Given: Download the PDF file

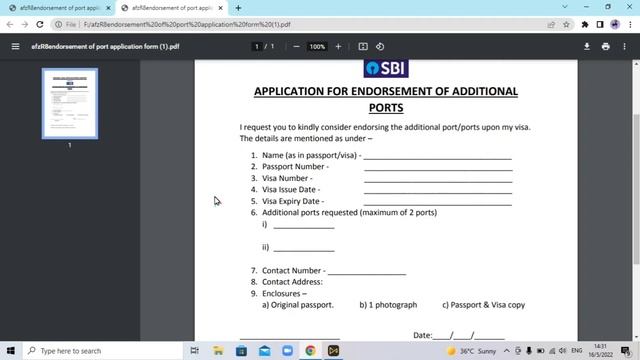Looking at the screenshot, I should (x=587, y=47).
